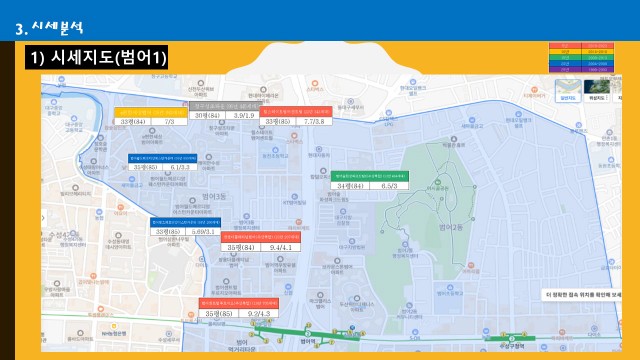Screen dimensions: 640x360
Task: Click '더 정확한 접속 위치를 확인해 보세' tooltip
Action: pos(582,295)
